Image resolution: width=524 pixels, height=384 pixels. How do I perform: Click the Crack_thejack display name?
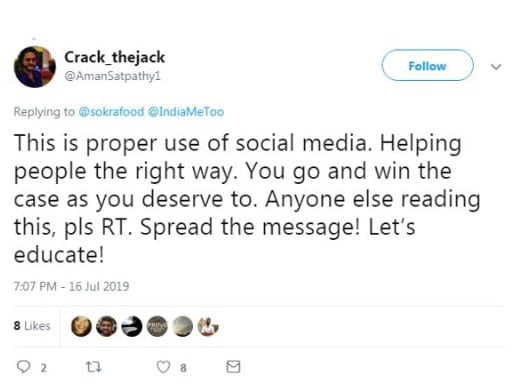[x=115, y=57]
